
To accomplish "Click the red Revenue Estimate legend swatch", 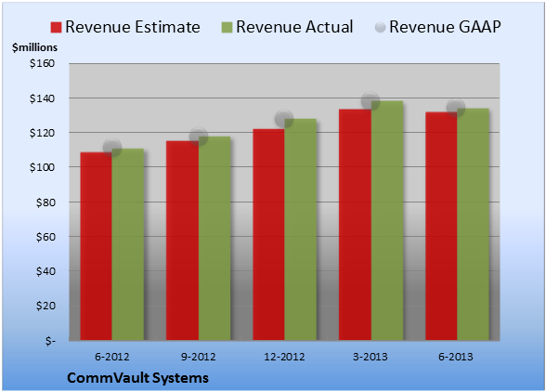I will click(56, 27).
